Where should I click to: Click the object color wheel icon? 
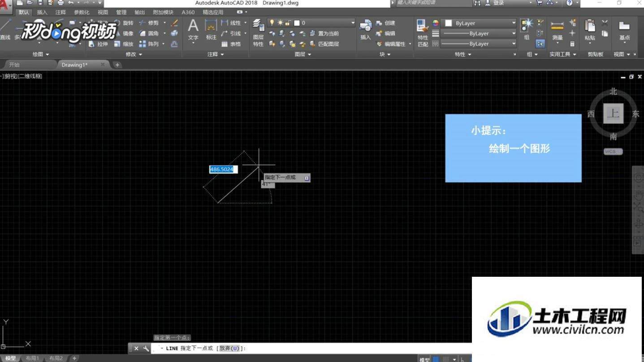pos(435,23)
